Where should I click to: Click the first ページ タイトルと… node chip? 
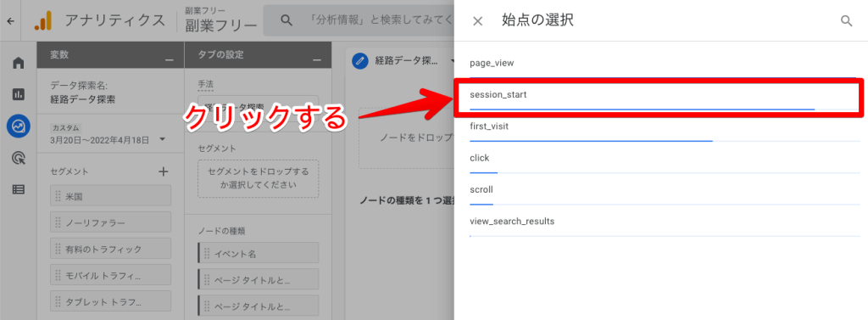[x=259, y=279]
